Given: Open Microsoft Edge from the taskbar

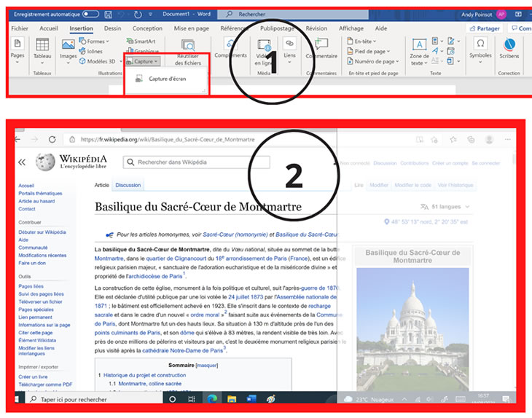Looking at the screenshot, I should point(212,399).
